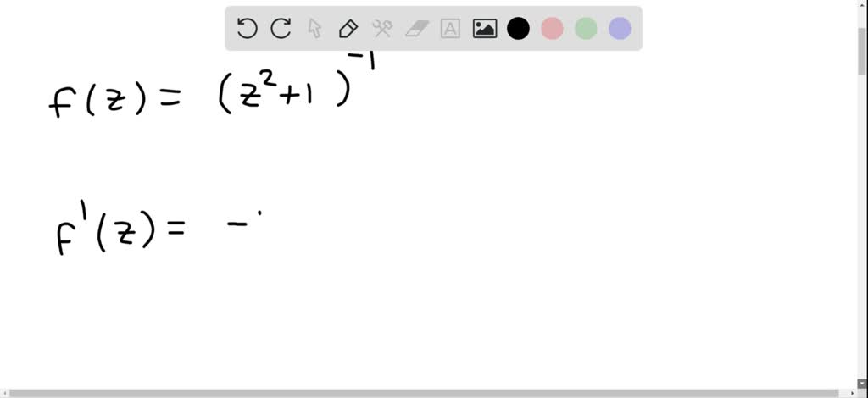The height and width of the screenshot is (398, 868).
Task: Click the vertical scrollbar thumb
Action: [862, 50]
